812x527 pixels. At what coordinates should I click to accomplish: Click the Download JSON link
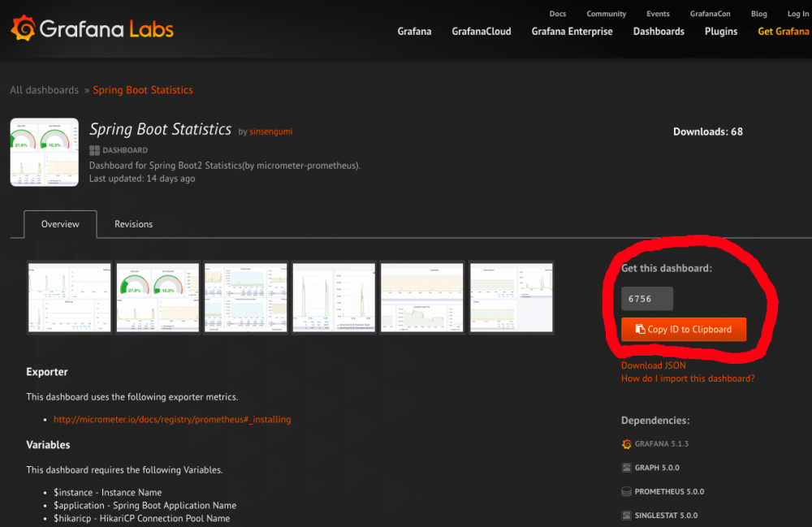[x=653, y=365]
